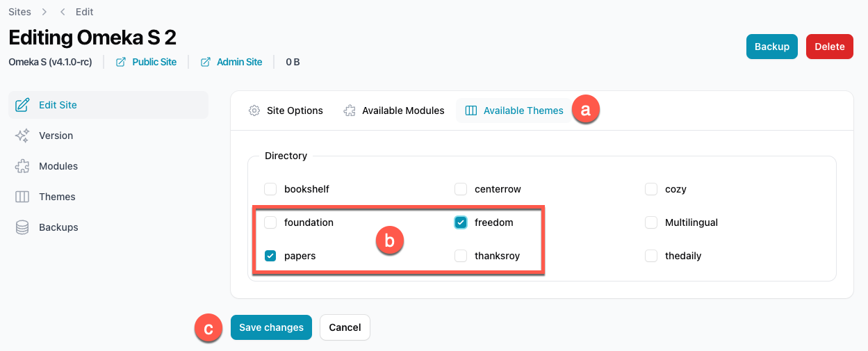The image size is (868, 351).
Task: Click the Available Modules puzzle icon
Action: click(x=350, y=111)
